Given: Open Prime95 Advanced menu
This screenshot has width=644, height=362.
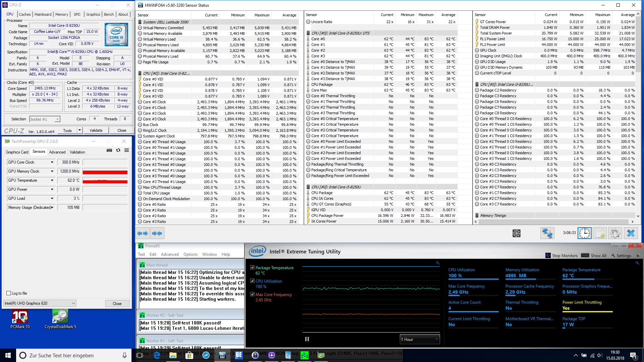Looking at the screenshot, I should pyautogui.click(x=170, y=254).
